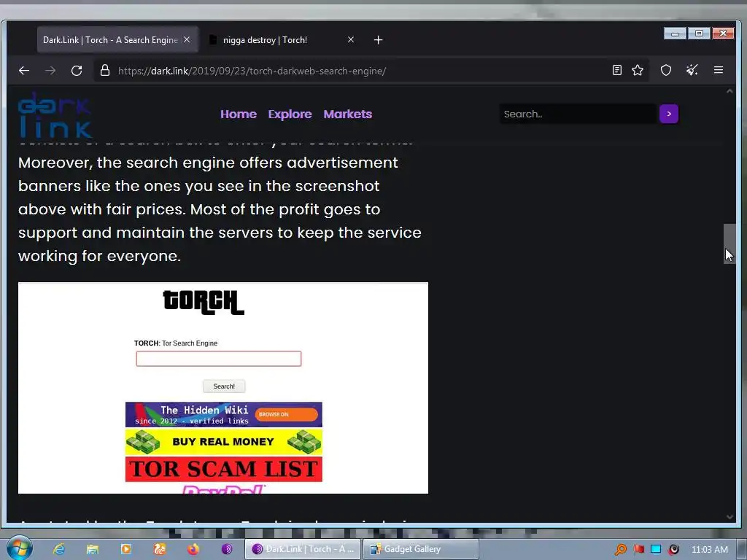Open the file explorer taskbar icon
Viewport: 747px width, 560px height.
point(93,549)
